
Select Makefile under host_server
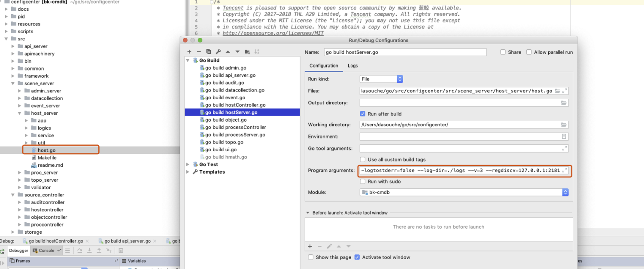[x=47, y=158]
